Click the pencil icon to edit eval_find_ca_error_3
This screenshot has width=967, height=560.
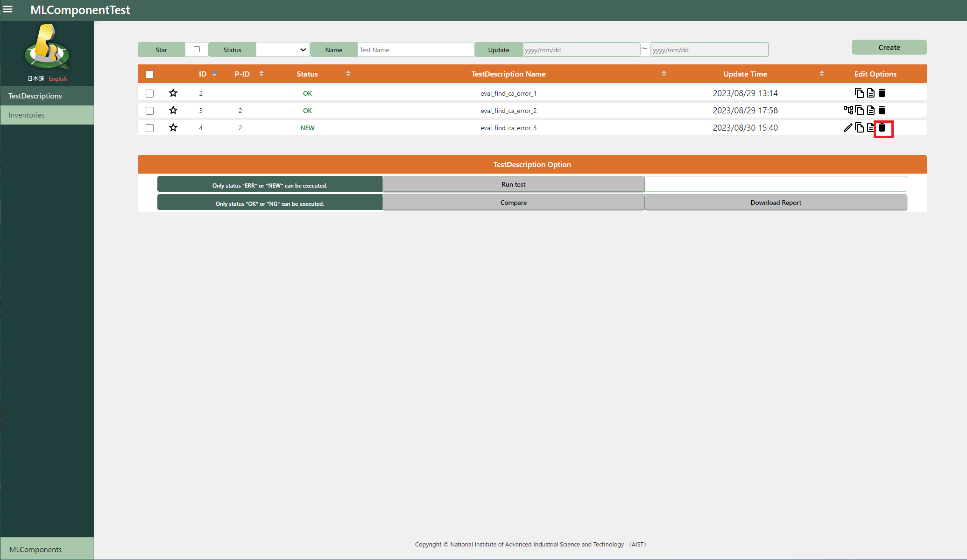point(848,128)
